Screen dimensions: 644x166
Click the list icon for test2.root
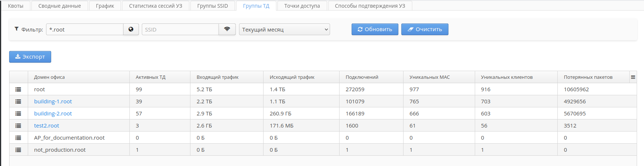click(18, 126)
